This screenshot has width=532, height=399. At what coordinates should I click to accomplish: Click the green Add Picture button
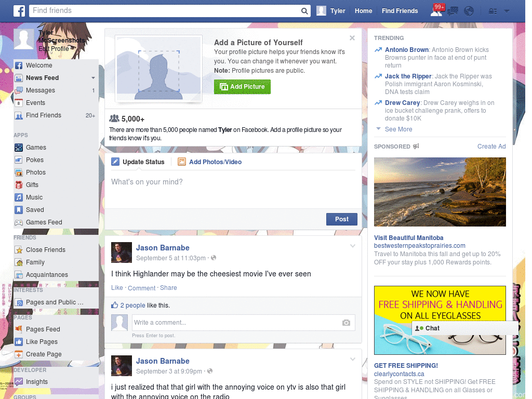[x=242, y=87]
